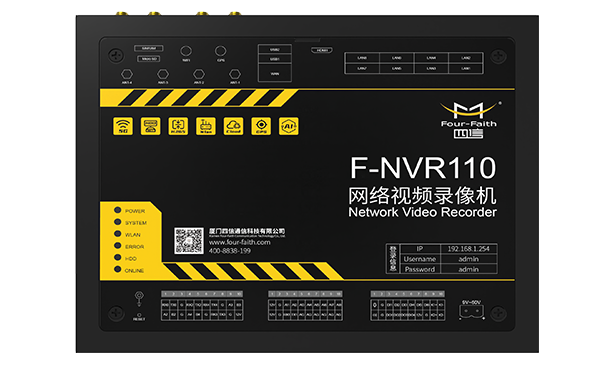Click the yellow AI hexagon icon
Screen dimensions: 600x372
tap(289, 126)
